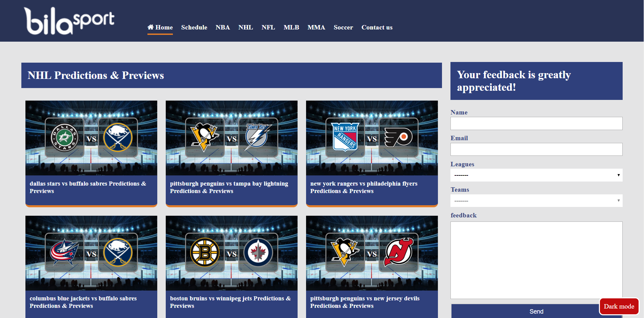Click the bilasport logo
The image size is (644, 318).
pos(69,21)
